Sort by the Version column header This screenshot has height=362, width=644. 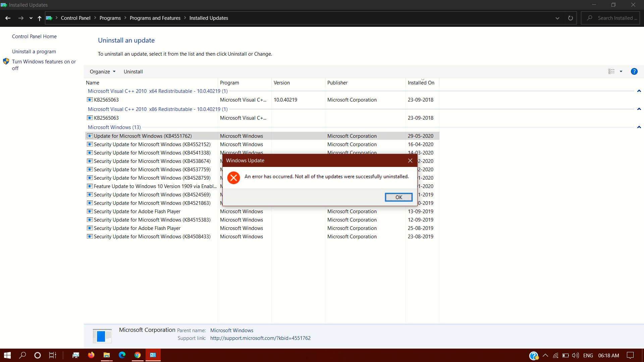298,83
